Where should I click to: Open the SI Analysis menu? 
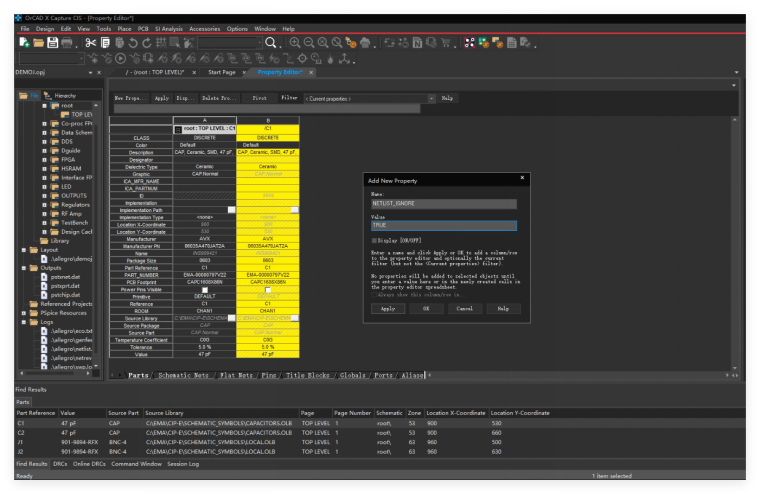168,29
